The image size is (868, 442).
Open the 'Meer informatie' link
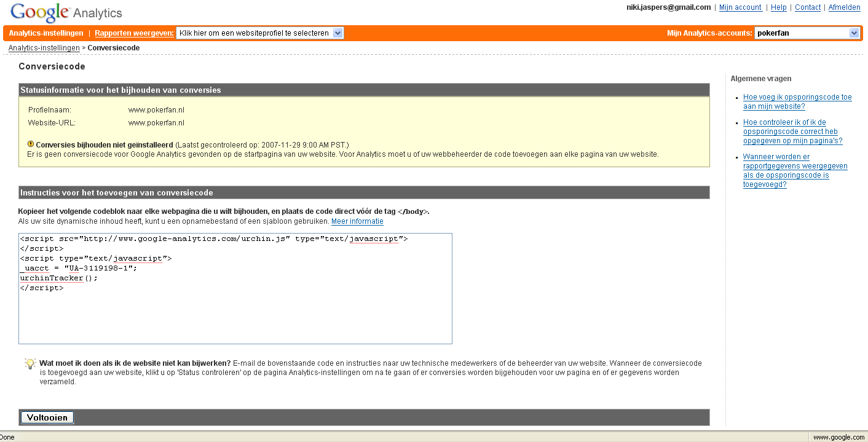click(357, 221)
